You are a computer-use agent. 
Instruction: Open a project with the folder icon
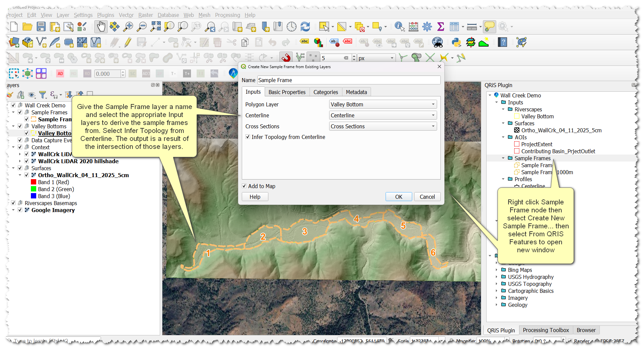27,27
